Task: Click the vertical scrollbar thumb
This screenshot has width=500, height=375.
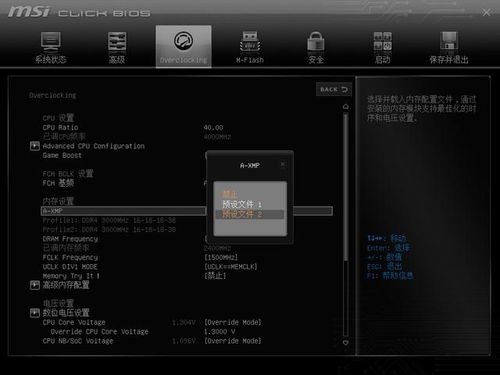Action: pos(346,187)
